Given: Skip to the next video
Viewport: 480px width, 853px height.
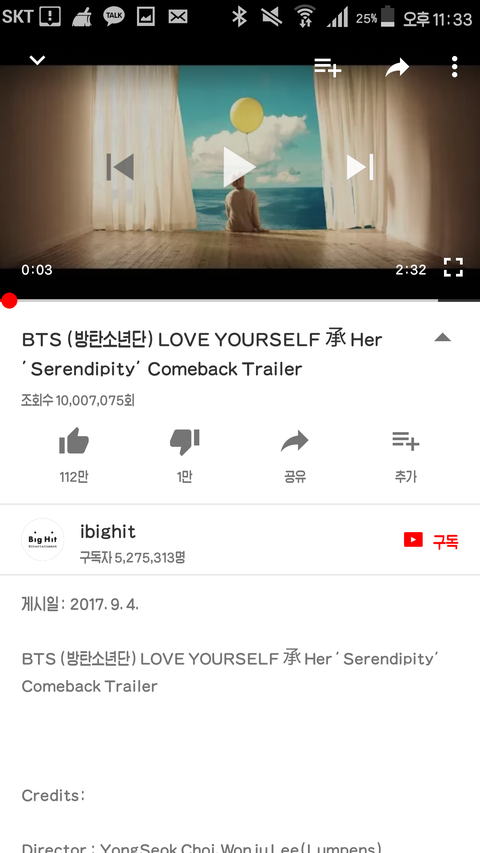Looking at the screenshot, I should [360, 167].
